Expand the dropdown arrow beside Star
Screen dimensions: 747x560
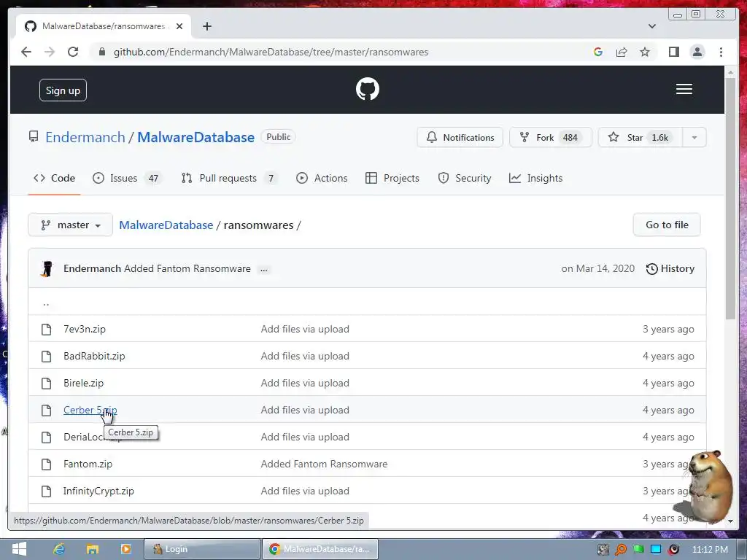coord(694,137)
